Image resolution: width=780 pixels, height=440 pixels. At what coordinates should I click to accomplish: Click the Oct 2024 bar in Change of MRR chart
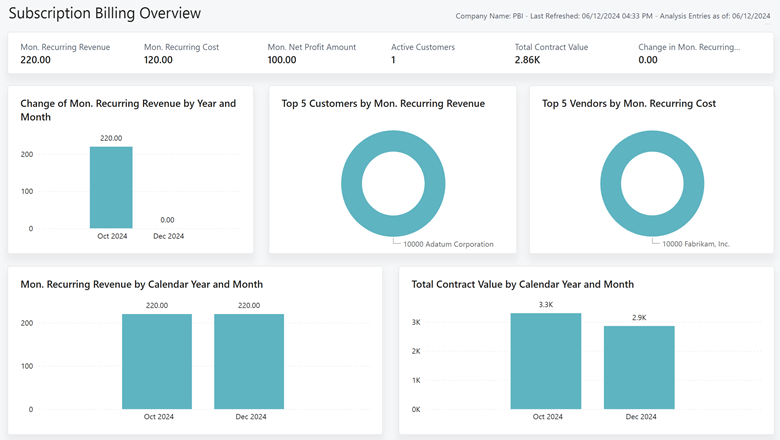pos(111,187)
